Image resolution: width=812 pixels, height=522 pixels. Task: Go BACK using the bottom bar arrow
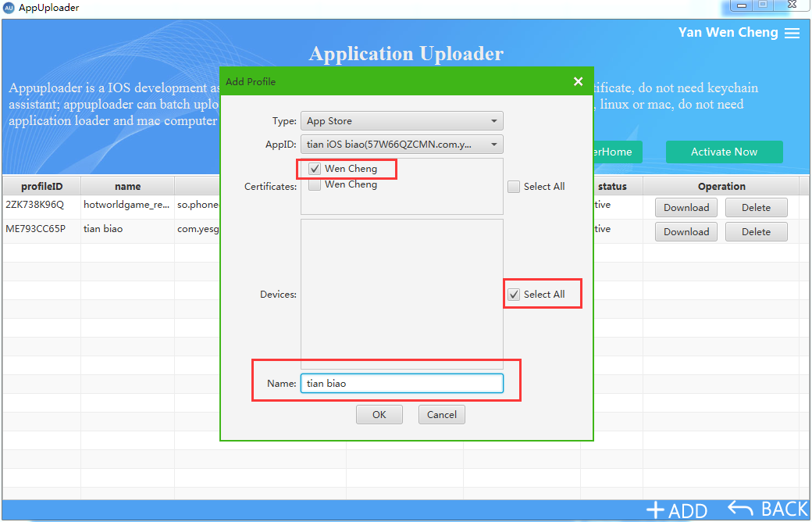click(768, 509)
